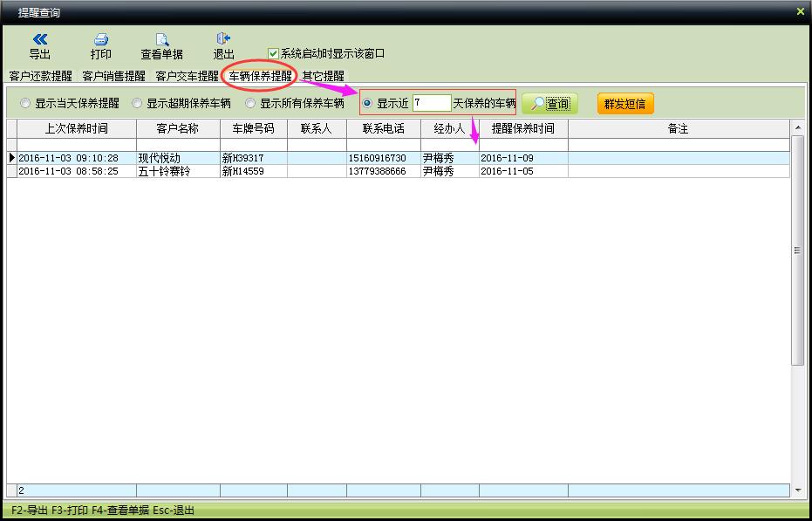Select row 2016-11-03 08:58:25
Screen dimensions: 812x521
point(399,171)
